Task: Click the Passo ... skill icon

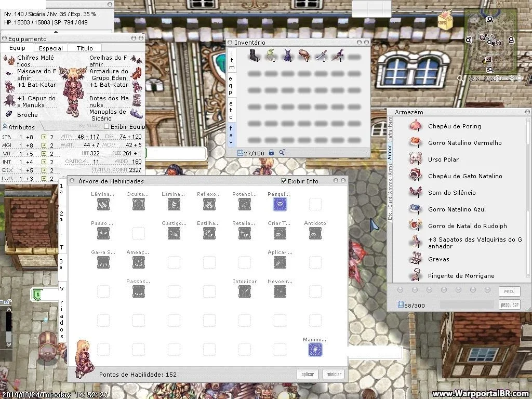Action: [103, 233]
